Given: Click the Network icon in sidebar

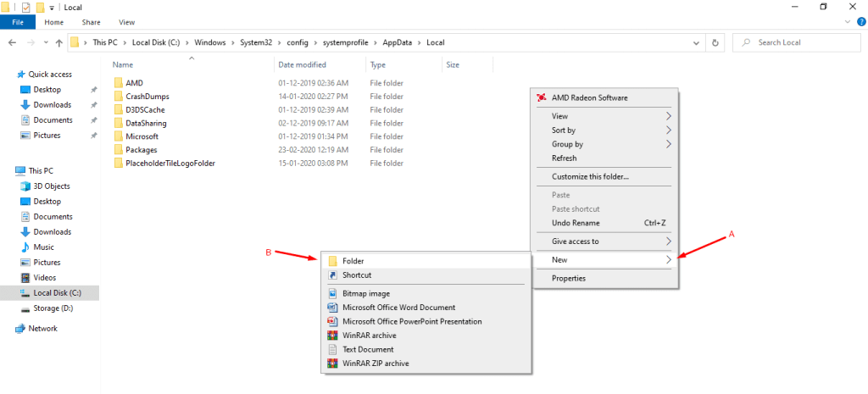Looking at the screenshot, I should point(20,328).
